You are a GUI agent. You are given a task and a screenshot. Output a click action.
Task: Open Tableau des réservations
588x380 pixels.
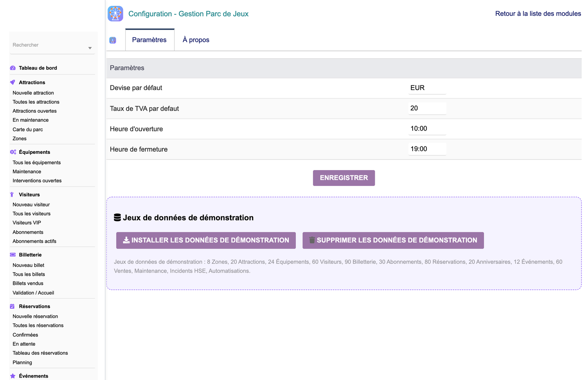coord(40,353)
